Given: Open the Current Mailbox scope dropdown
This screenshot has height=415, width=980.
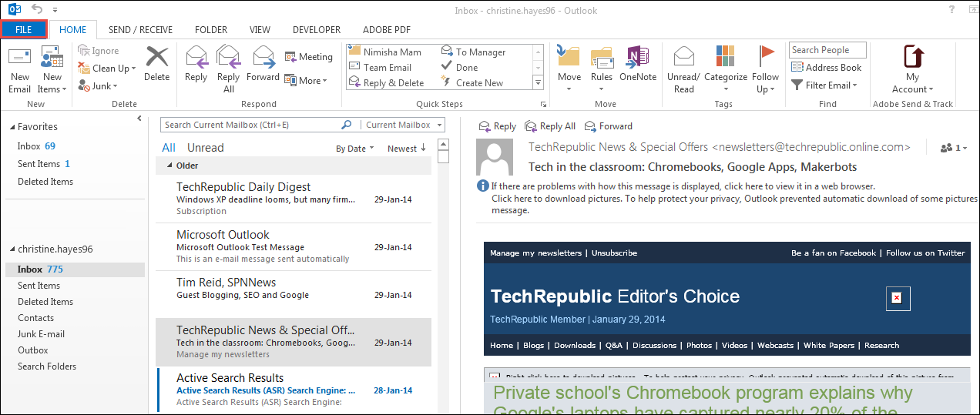Looking at the screenshot, I should pos(402,125).
